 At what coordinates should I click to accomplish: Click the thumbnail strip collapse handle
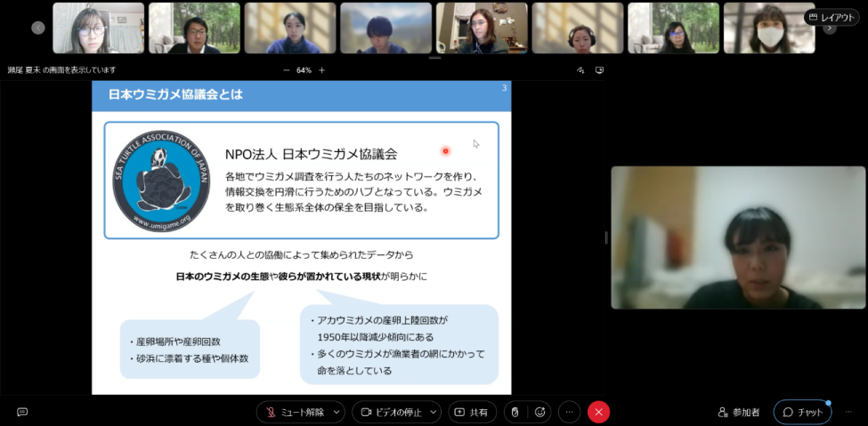[434, 58]
